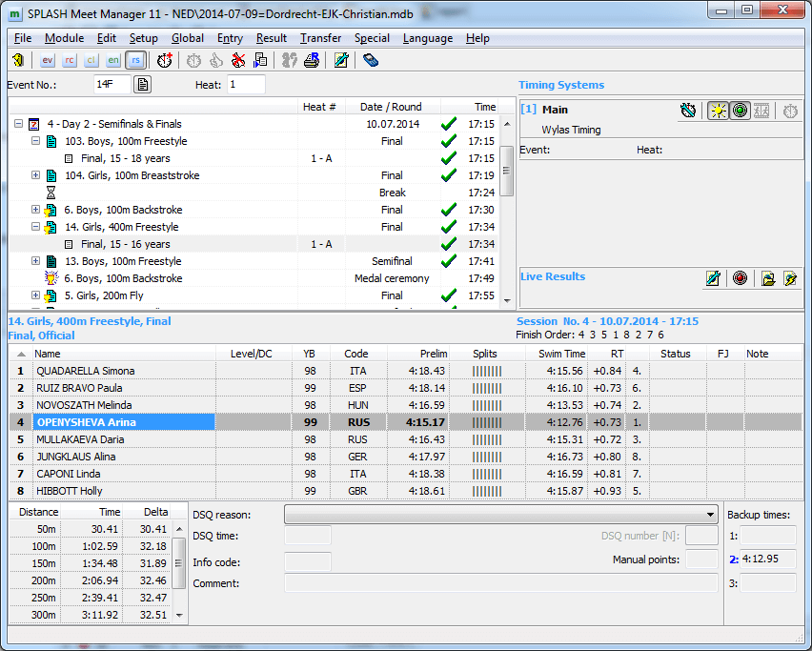Image resolution: width=812 pixels, height=651 pixels.
Task: Open the Special menu
Action: [x=372, y=38]
